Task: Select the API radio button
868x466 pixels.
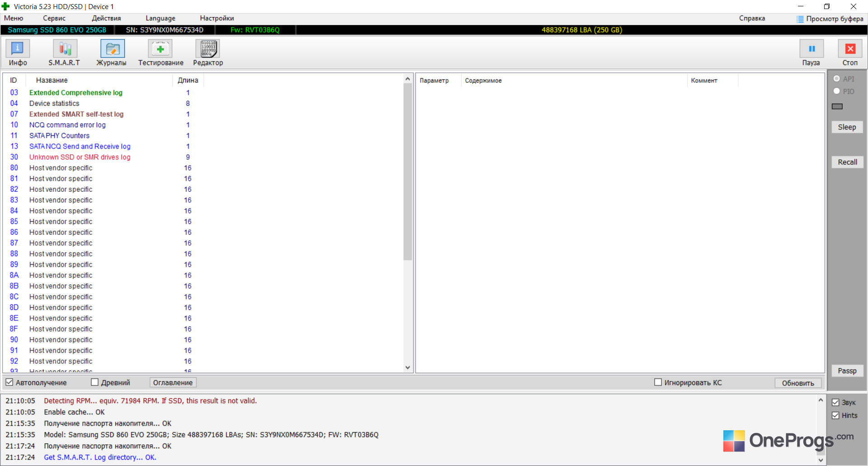Action: click(837, 79)
